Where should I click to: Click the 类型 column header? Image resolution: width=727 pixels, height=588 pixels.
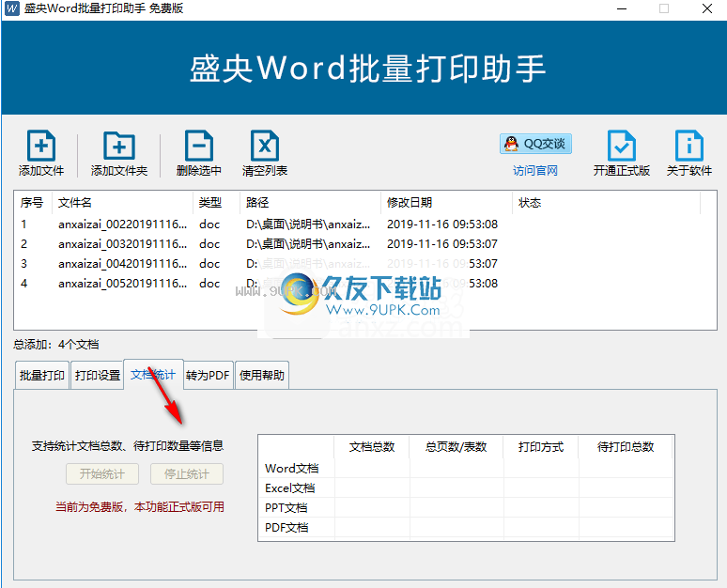click(x=217, y=203)
